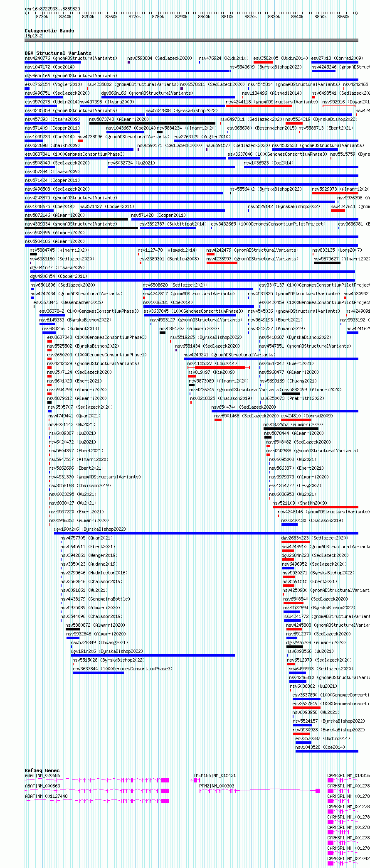Select the 16p13.2 cytogenetic band bar
The width and height of the screenshot is (370, 868).
191,40
